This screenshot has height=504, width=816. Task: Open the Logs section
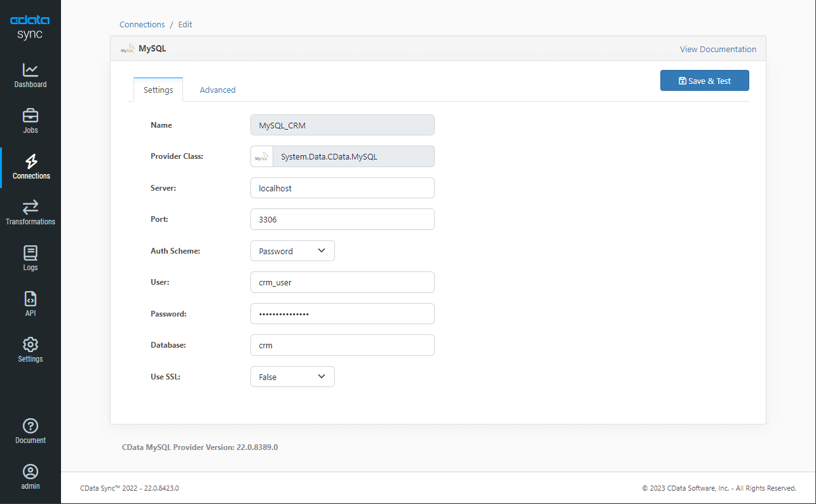click(x=30, y=258)
